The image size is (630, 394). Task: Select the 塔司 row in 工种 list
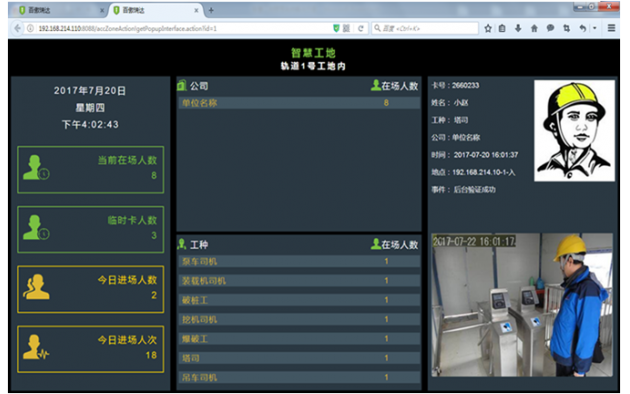[x=299, y=358]
